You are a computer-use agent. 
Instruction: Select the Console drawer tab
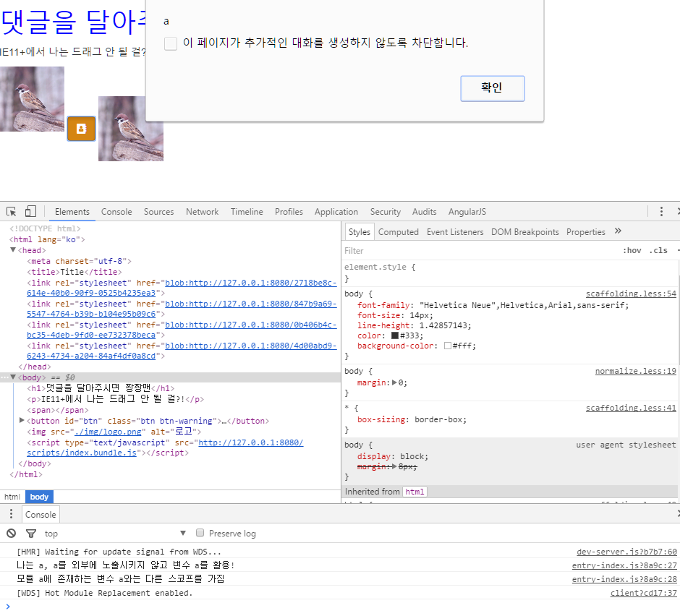pyautogui.click(x=41, y=515)
